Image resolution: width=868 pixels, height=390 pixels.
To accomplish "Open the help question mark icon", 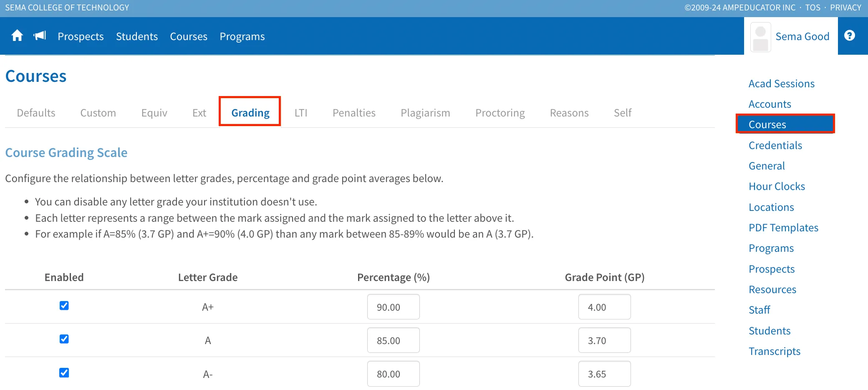I will click(850, 35).
